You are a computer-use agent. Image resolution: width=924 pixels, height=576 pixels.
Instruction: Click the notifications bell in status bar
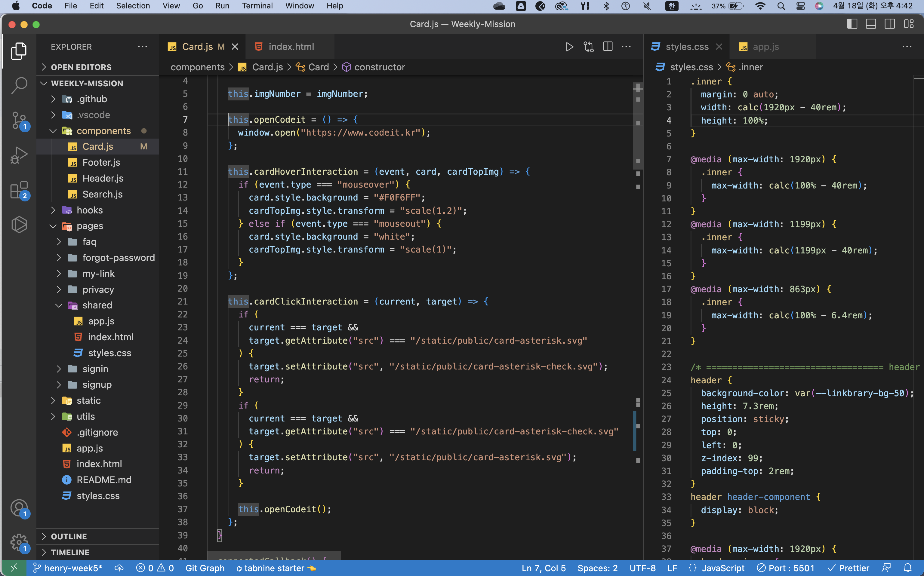pos(908,568)
